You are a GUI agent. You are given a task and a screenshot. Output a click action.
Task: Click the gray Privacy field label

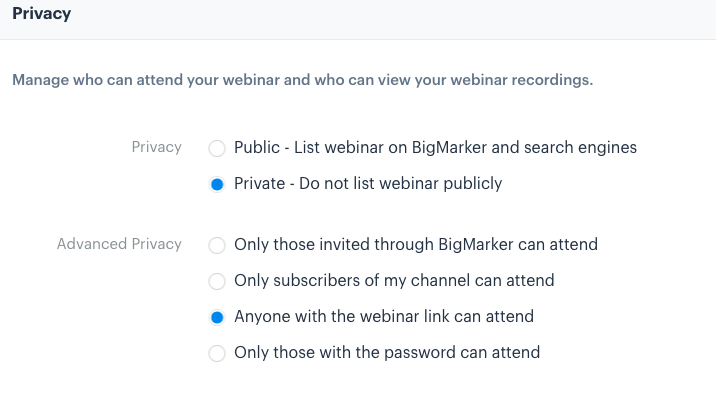pyautogui.click(x=157, y=147)
